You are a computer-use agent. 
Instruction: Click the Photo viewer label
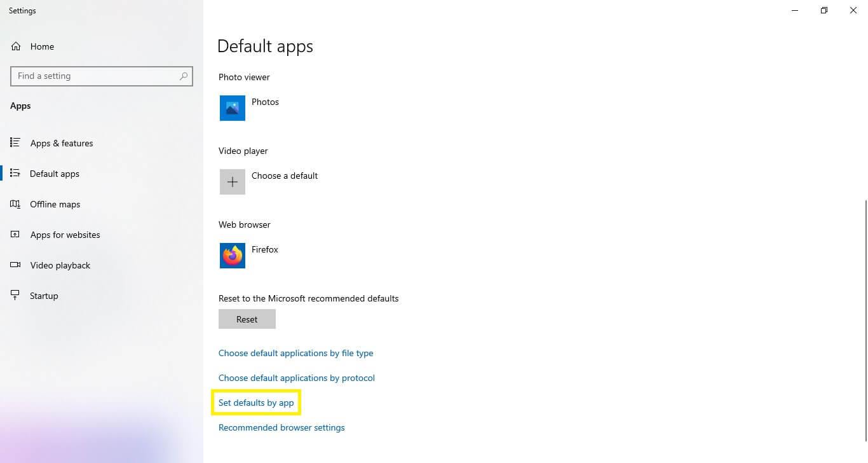point(244,77)
